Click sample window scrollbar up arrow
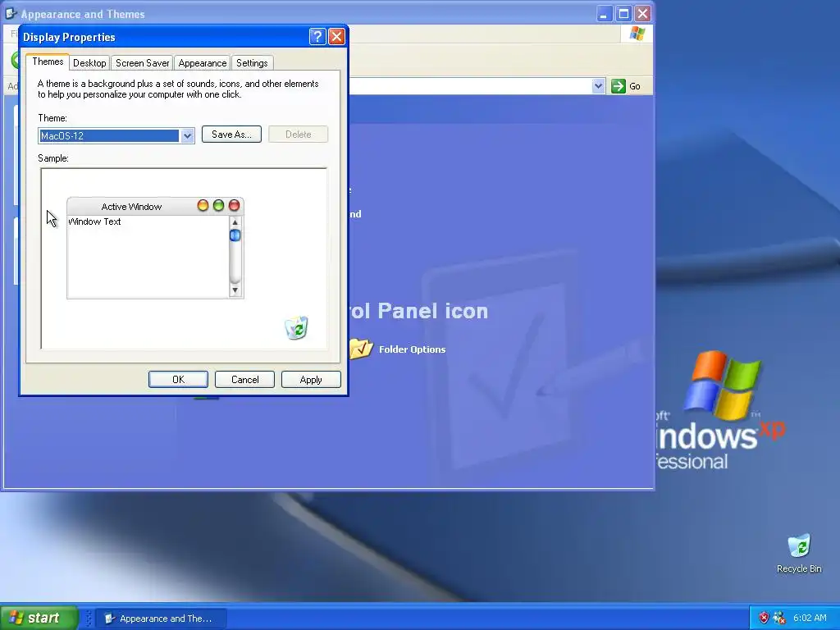Image resolution: width=840 pixels, height=630 pixels. (235, 221)
